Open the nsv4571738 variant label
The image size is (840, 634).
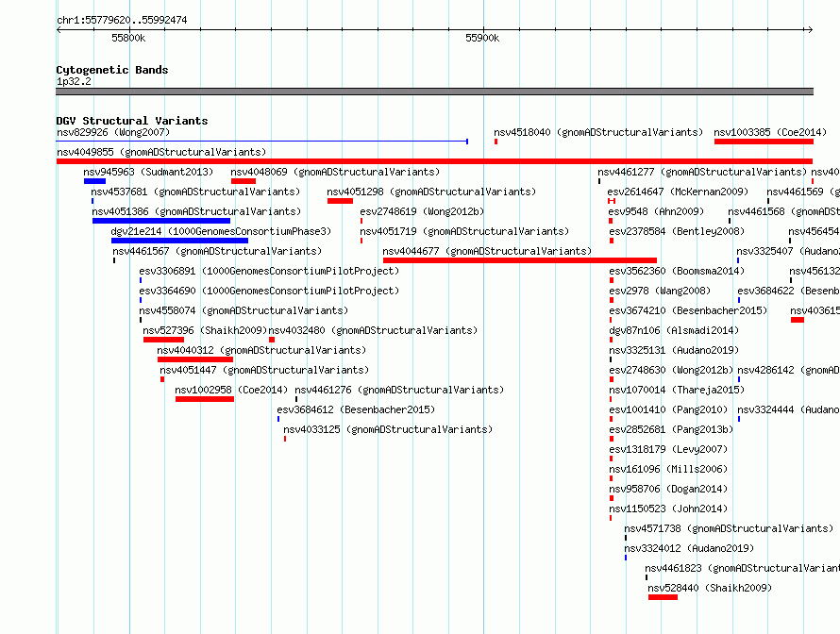(729, 528)
